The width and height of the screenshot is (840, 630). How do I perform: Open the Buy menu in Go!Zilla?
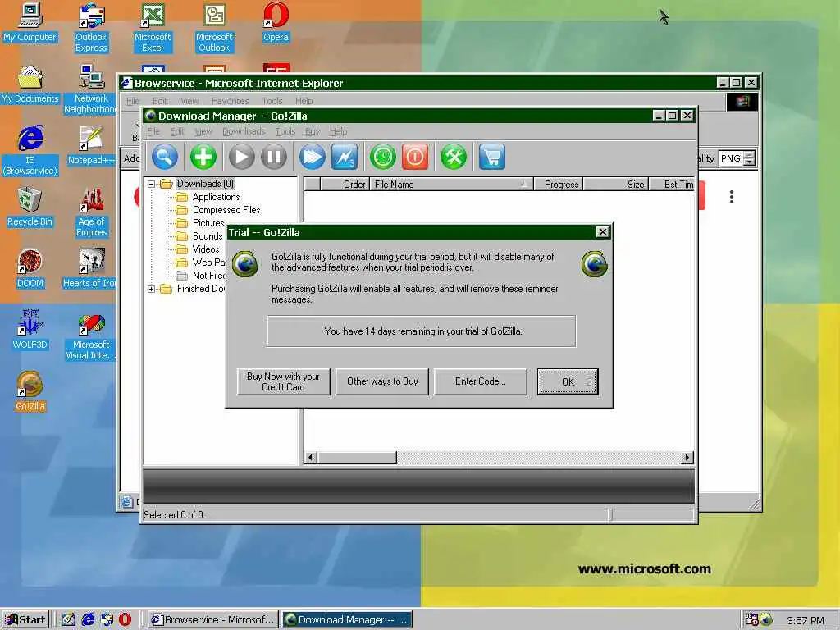(313, 132)
